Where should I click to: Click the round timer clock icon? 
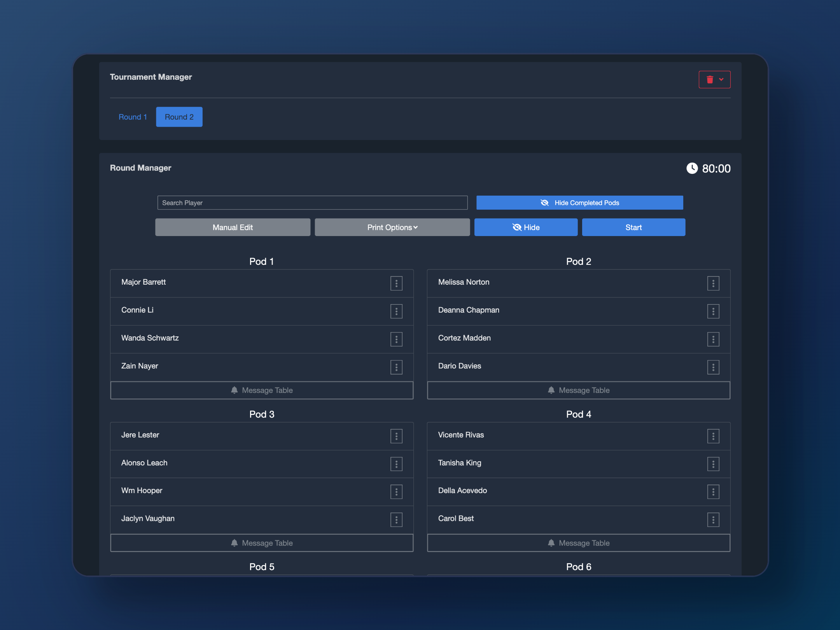[x=692, y=168]
